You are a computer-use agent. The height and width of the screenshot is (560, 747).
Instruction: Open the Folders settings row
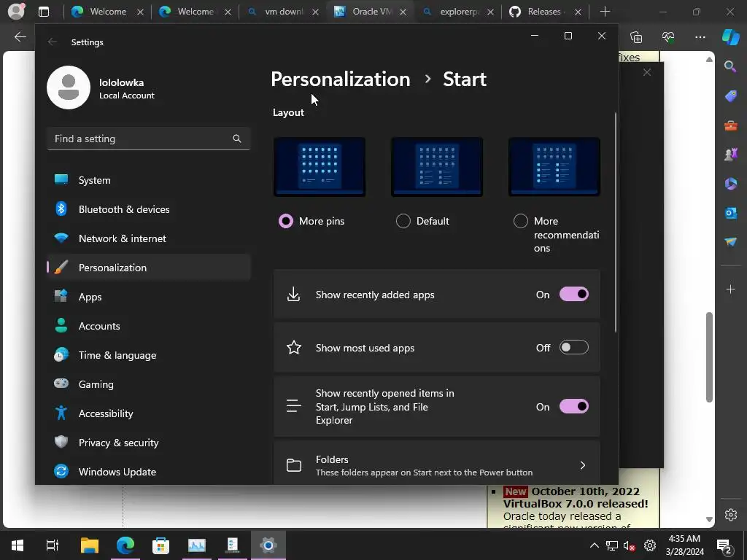pos(436,464)
